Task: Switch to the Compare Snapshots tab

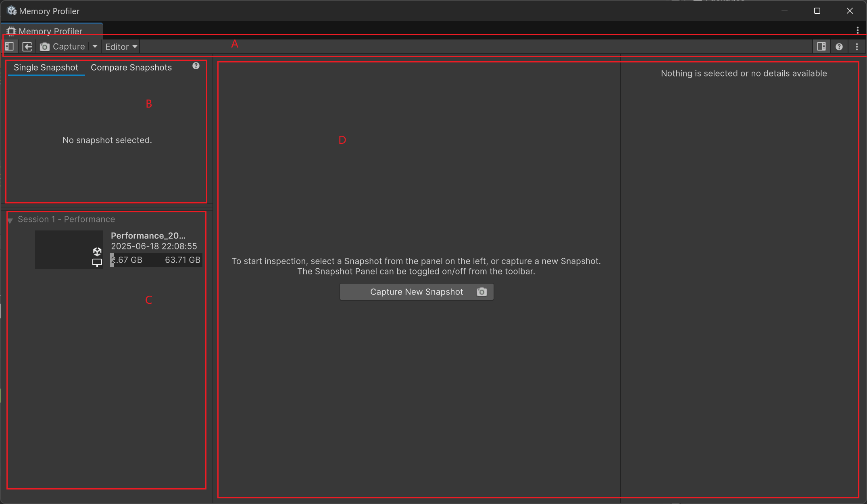Action: [131, 68]
